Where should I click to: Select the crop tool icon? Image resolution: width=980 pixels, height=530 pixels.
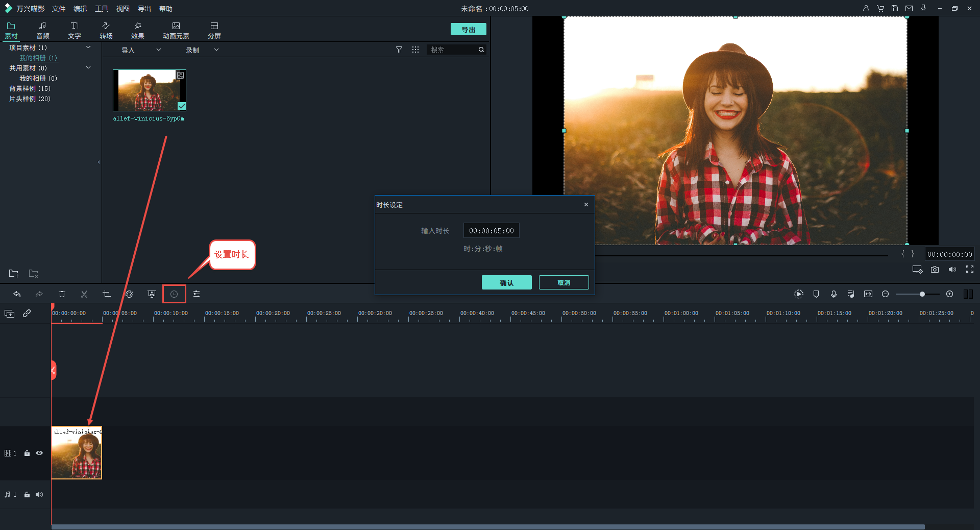coord(107,294)
